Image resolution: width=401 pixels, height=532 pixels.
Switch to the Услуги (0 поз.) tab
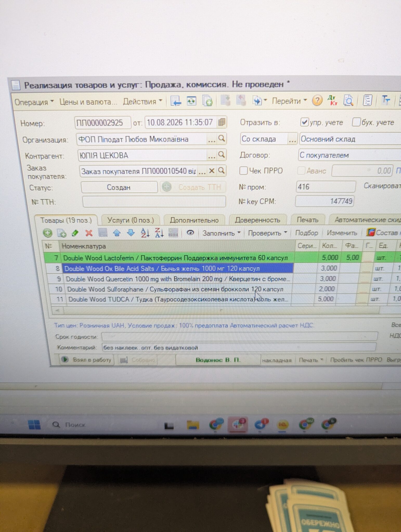(x=131, y=220)
